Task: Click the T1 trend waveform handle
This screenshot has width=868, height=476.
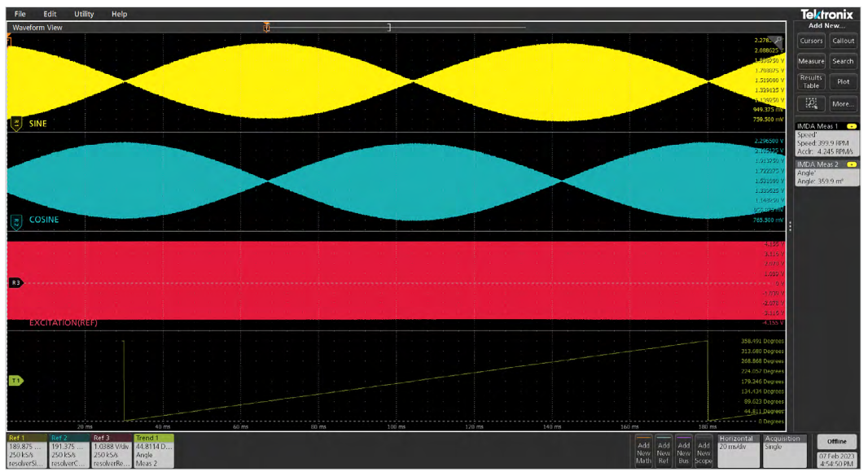Action: [x=15, y=380]
